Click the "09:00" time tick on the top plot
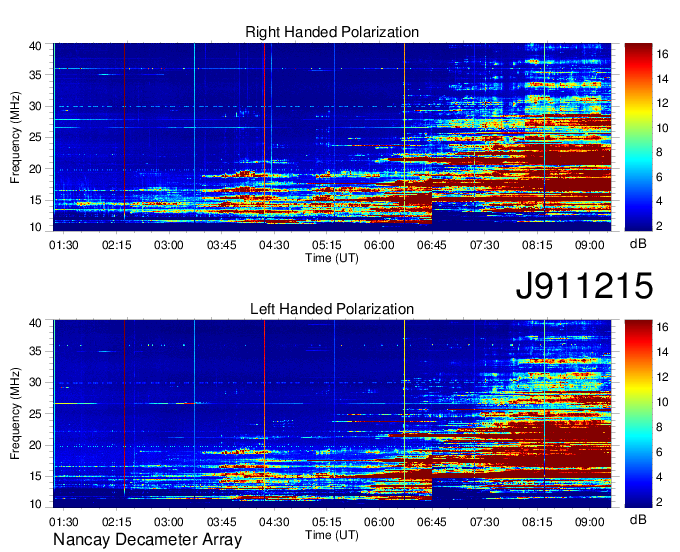Screen dimensions: 680x552 589,245
